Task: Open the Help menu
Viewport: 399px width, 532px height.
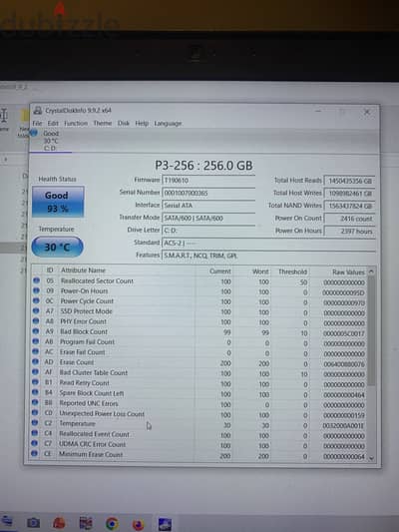Action: pyautogui.click(x=142, y=123)
